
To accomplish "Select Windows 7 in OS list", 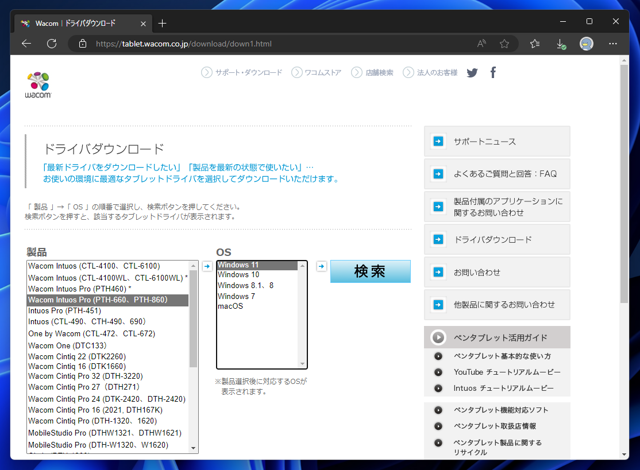I will (x=257, y=296).
